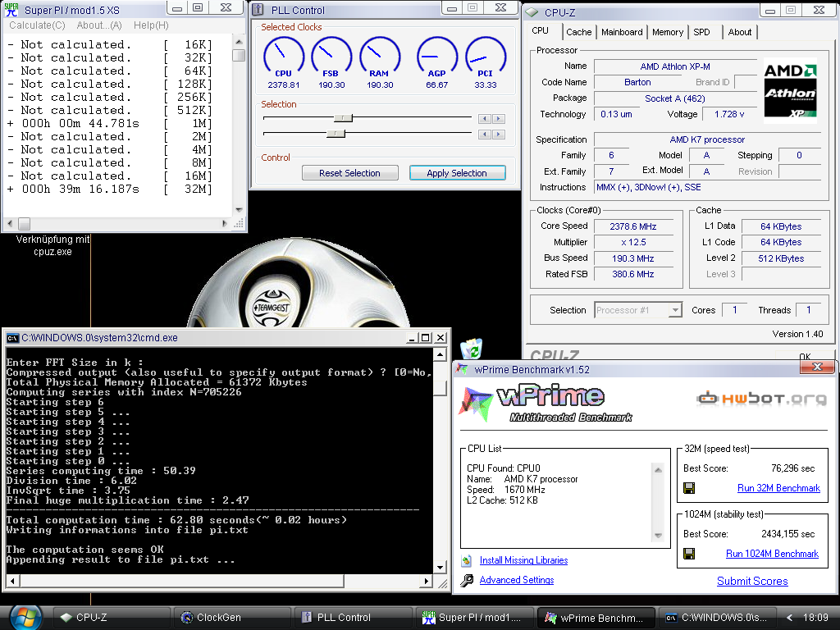840x630 pixels.
Task: Open the Install Missing Libraries link
Action: click(523, 560)
